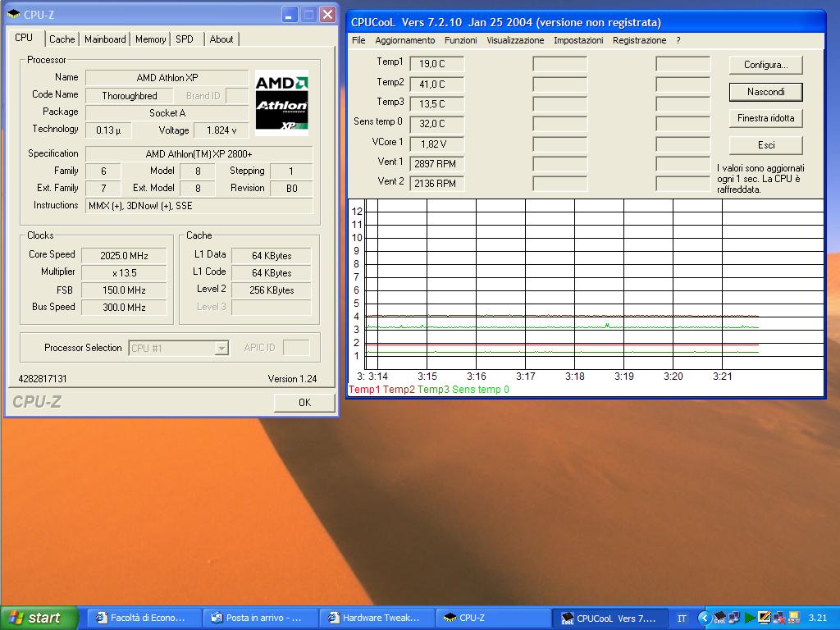Click the FSB value 150.0 MHz

click(x=124, y=290)
